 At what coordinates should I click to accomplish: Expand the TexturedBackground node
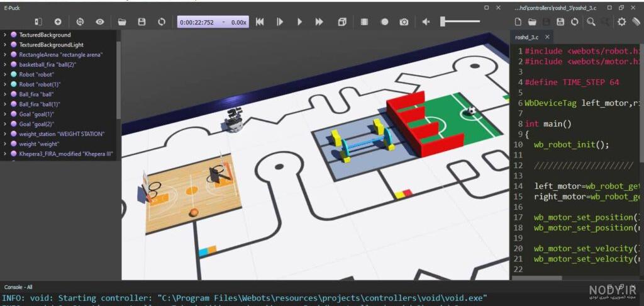coord(4,35)
